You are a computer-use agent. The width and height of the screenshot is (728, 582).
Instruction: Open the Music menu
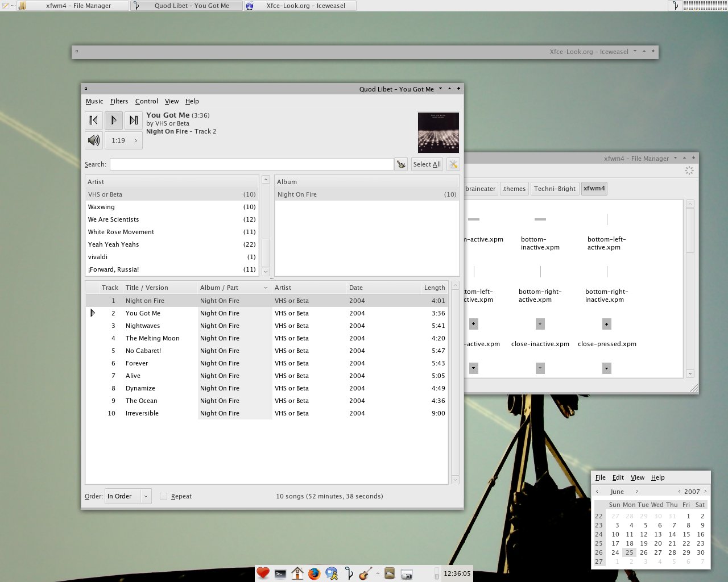pos(94,101)
